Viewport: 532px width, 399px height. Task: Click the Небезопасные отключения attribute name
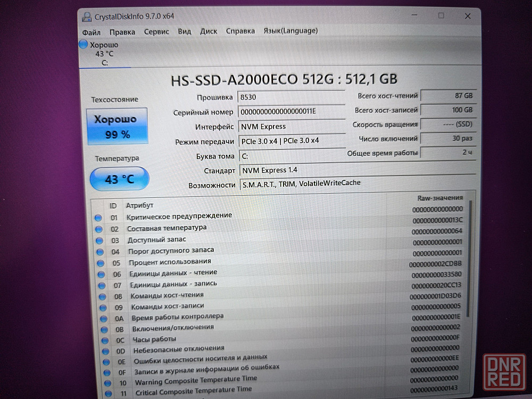(179, 349)
